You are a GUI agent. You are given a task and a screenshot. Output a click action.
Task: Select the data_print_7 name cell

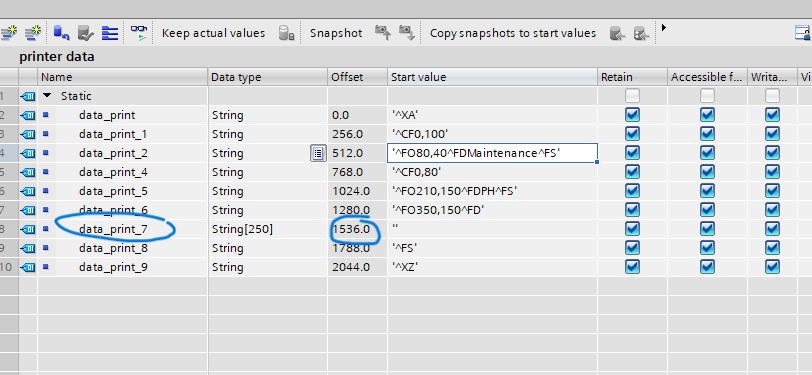tap(113, 229)
